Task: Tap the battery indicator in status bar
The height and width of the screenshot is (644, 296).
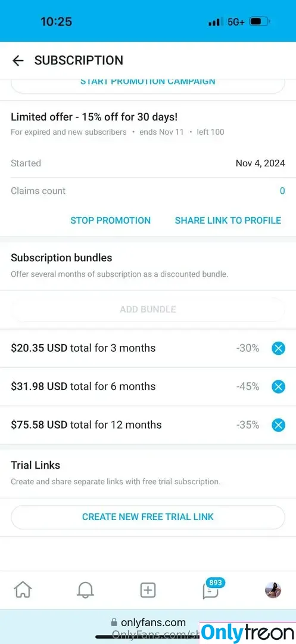Action: [260, 21]
